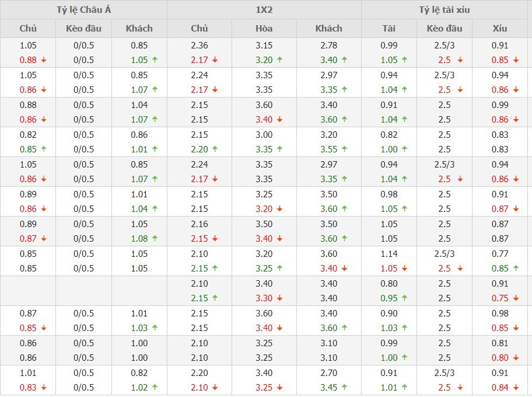
Task: Click the down arrow next to red 0.83
Action: click(43, 387)
